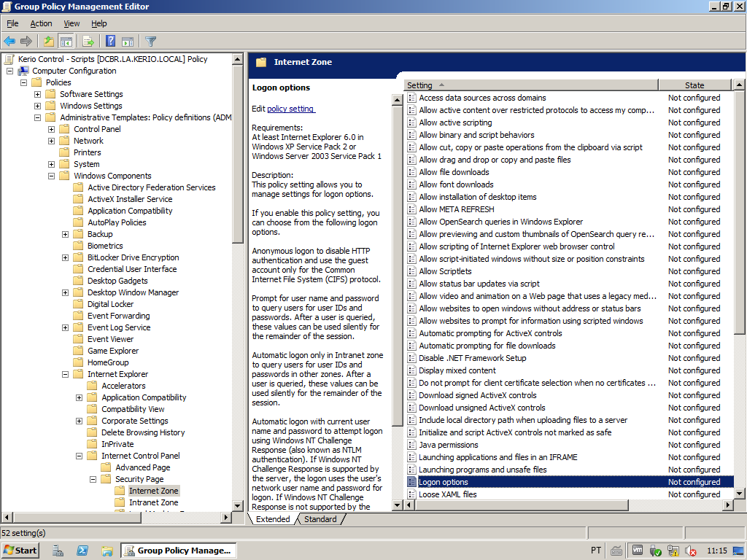The height and width of the screenshot is (560, 747).
Task: Open the VMware tray icon
Action: pos(638,551)
